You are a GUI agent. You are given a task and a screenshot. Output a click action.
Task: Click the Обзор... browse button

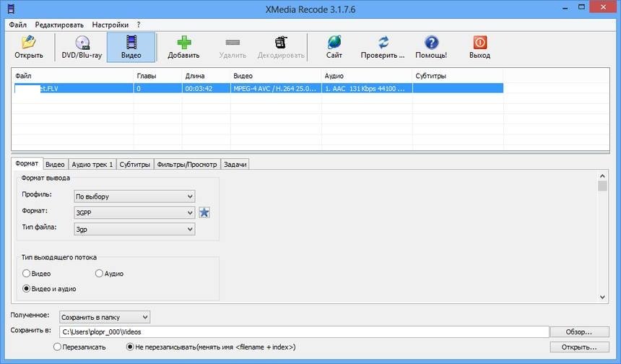[x=578, y=332]
